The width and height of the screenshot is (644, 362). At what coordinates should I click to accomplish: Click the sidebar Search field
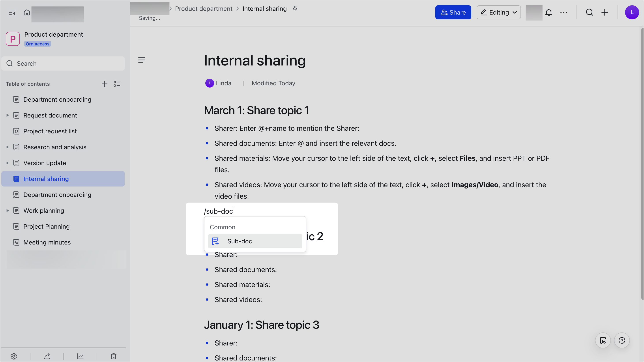click(63, 63)
